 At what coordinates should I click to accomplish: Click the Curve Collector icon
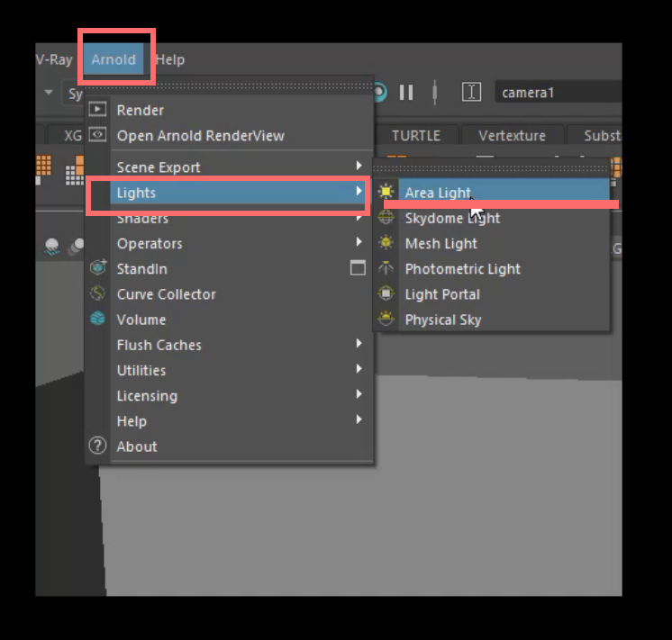pyautogui.click(x=97, y=293)
